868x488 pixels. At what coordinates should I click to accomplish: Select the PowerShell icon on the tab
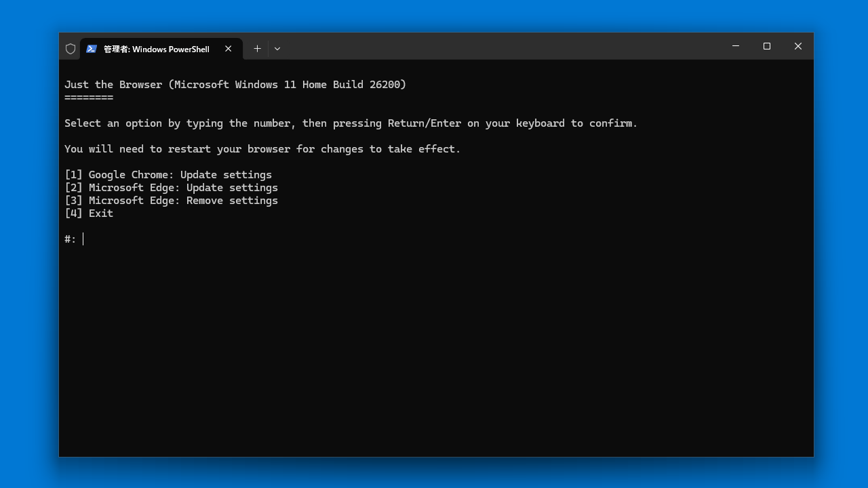(92, 49)
